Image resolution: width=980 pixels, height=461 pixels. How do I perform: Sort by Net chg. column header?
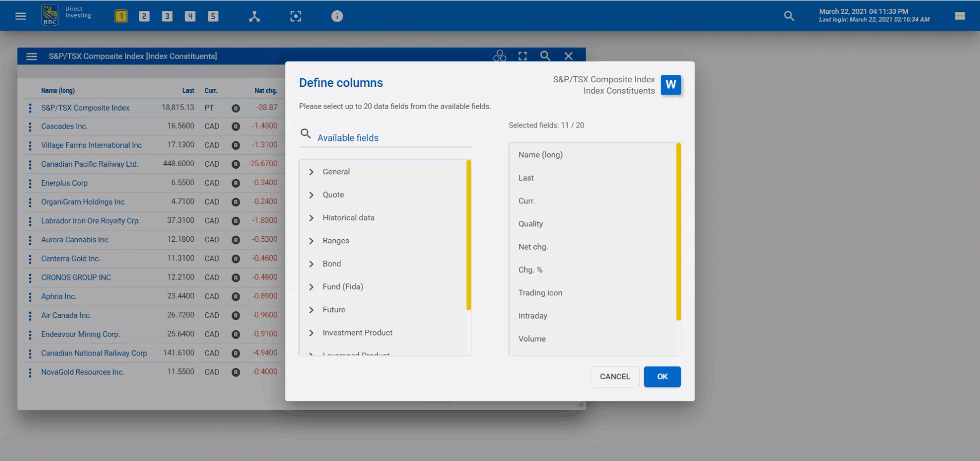(266, 91)
